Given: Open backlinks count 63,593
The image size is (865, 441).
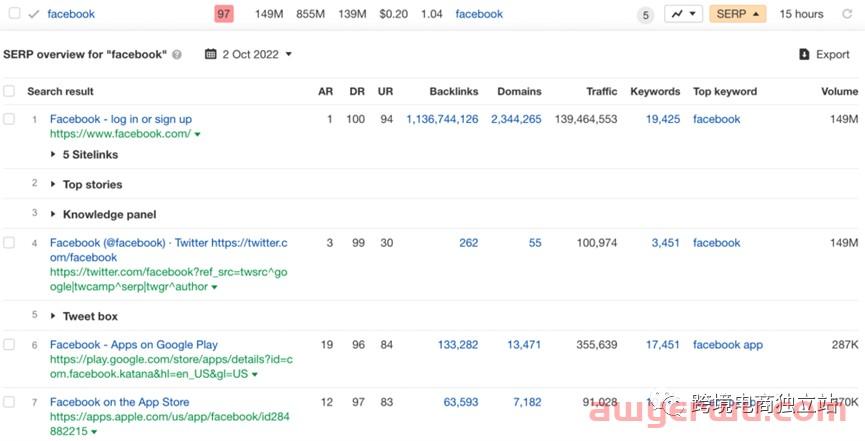Looking at the screenshot, I should click(x=461, y=402).
